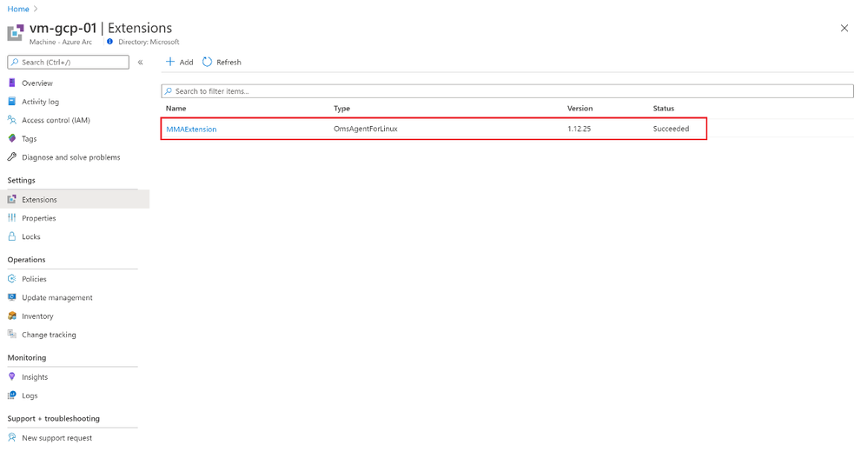Open the MMAExtension link
868x465 pixels.
click(x=191, y=129)
